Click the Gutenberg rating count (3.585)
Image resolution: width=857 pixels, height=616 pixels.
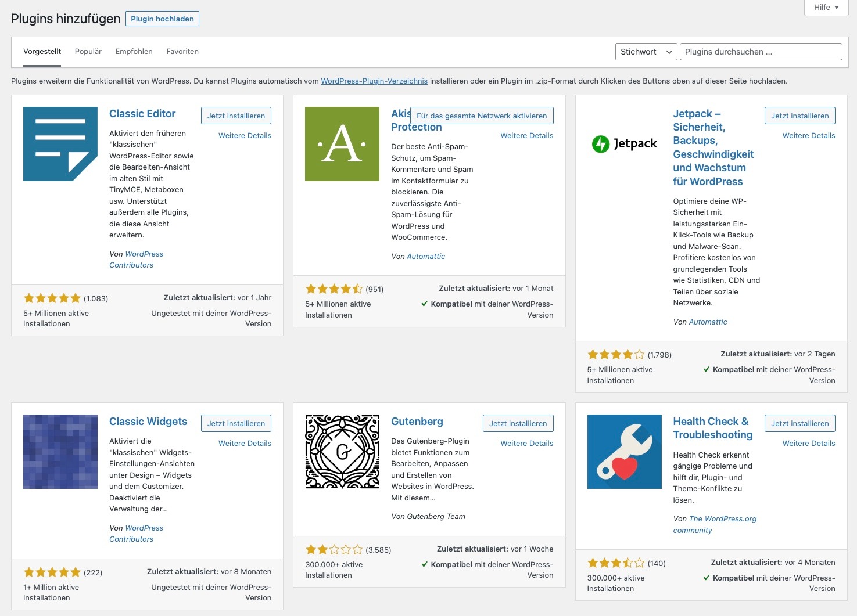tap(378, 550)
